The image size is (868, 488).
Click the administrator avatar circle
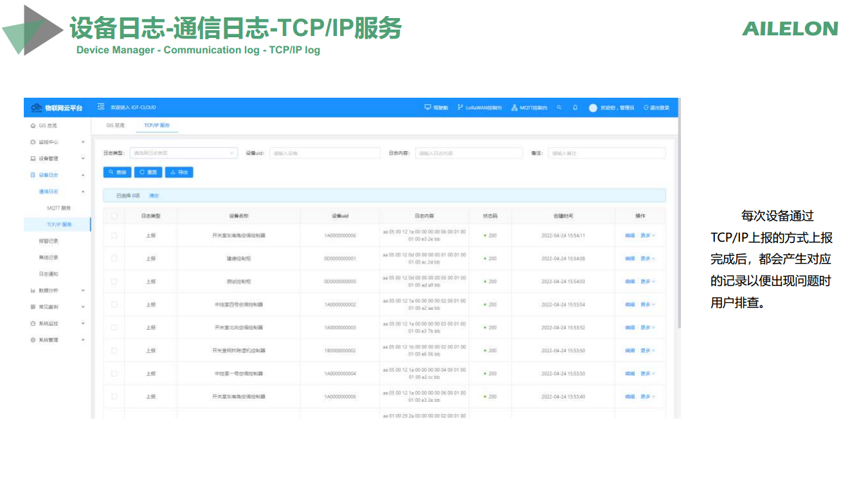(593, 107)
